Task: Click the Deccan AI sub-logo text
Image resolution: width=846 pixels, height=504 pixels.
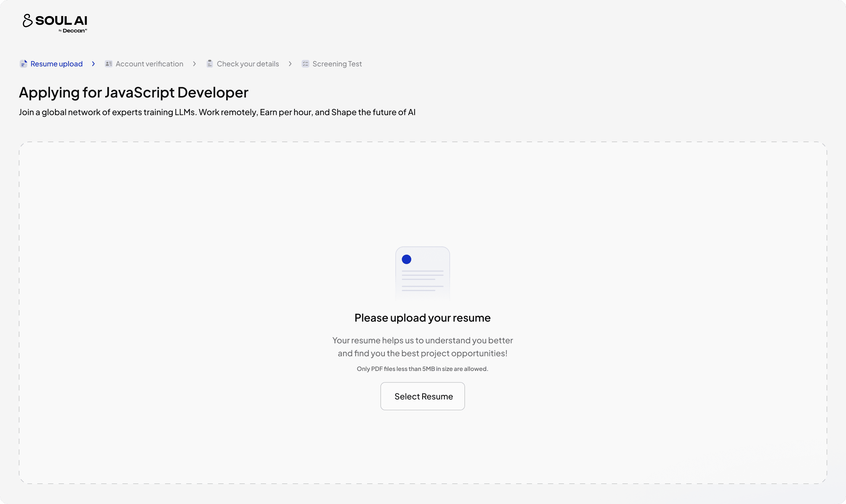Action: click(x=74, y=31)
